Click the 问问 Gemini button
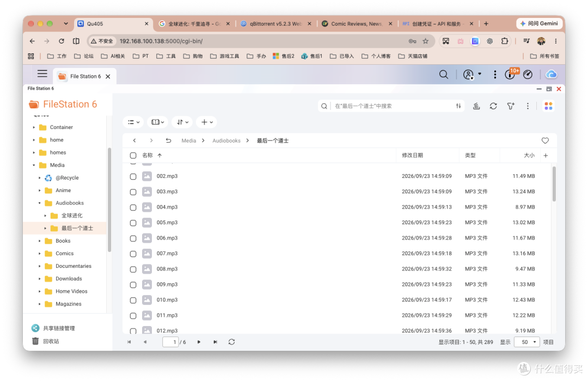Viewport: 588px width, 381px height. pos(539,23)
